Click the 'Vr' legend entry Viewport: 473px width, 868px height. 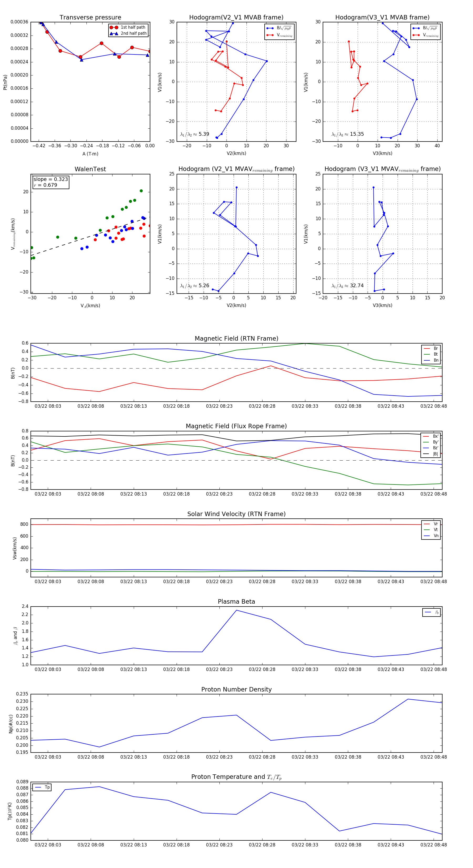[x=431, y=524]
